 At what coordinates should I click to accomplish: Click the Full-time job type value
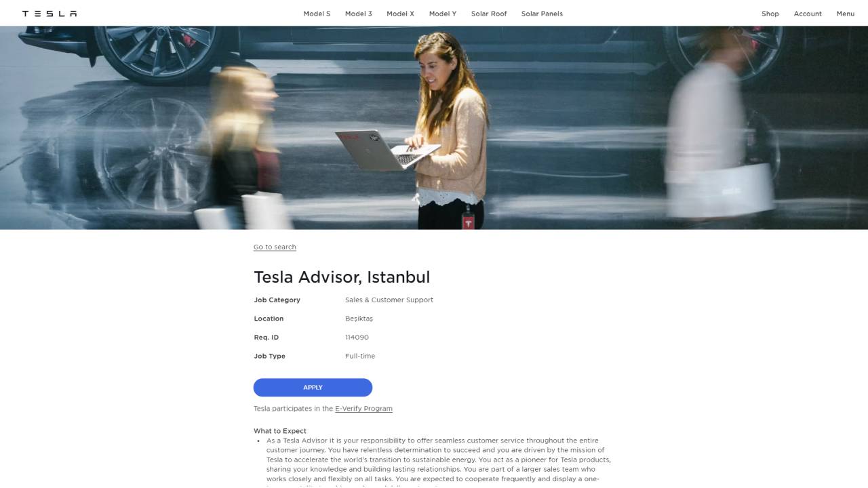pos(360,357)
